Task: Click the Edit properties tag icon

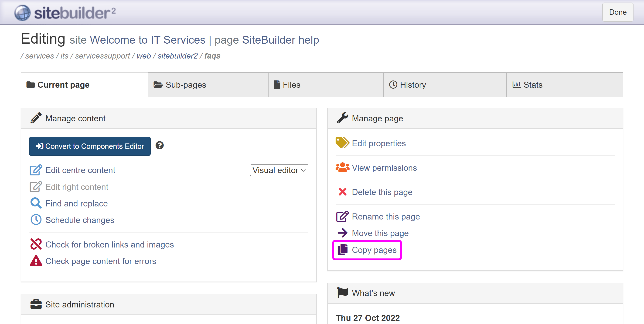Action: [342, 143]
